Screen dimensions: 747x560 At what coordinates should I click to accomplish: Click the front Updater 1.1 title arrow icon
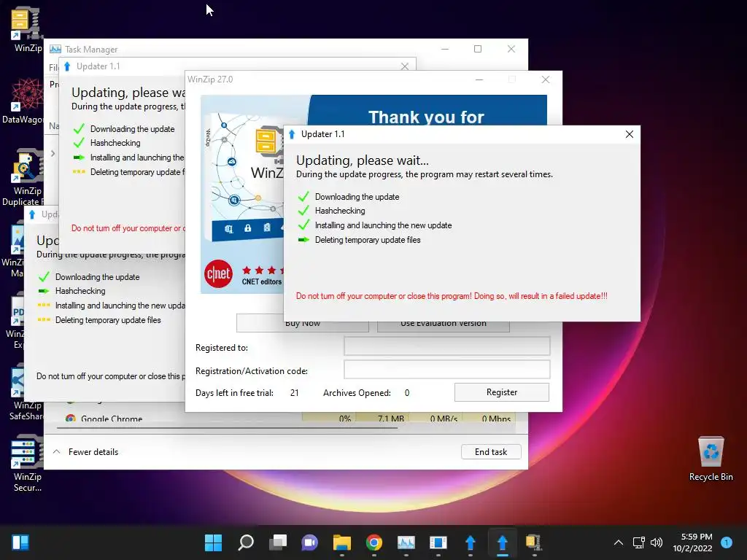coord(292,134)
